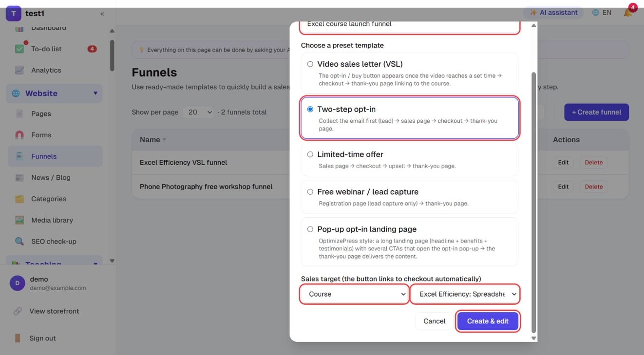Click the Website globe icon
Image resolution: width=644 pixels, height=355 pixels.
click(x=16, y=93)
